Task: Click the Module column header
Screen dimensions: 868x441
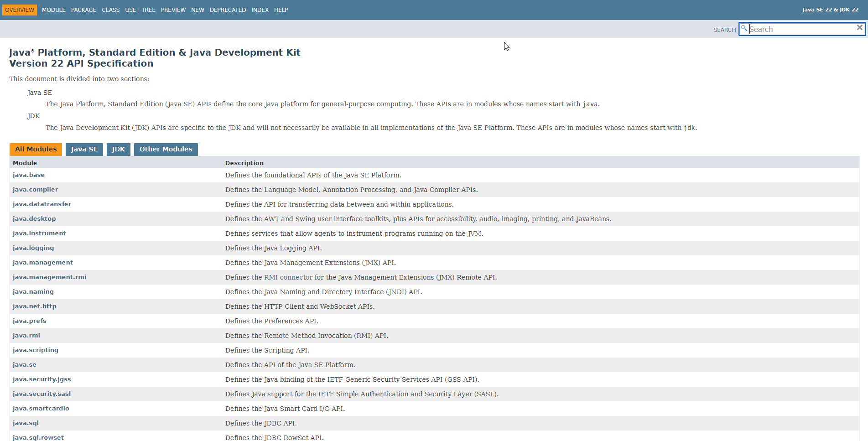Action: pos(25,163)
